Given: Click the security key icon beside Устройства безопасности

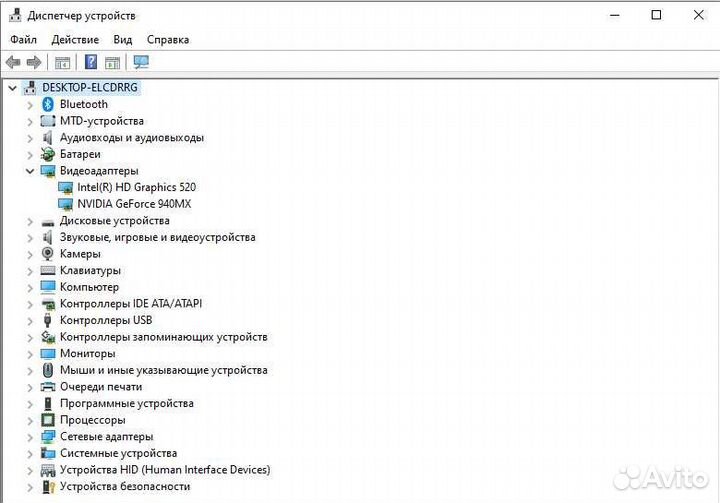Looking at the screenshot, I should 48,486.
